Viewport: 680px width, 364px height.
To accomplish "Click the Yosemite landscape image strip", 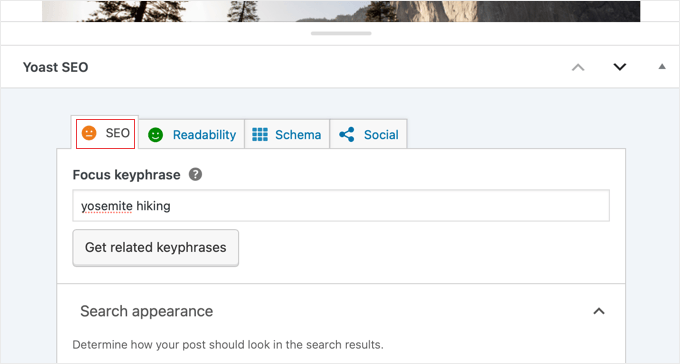I will 341,11.
